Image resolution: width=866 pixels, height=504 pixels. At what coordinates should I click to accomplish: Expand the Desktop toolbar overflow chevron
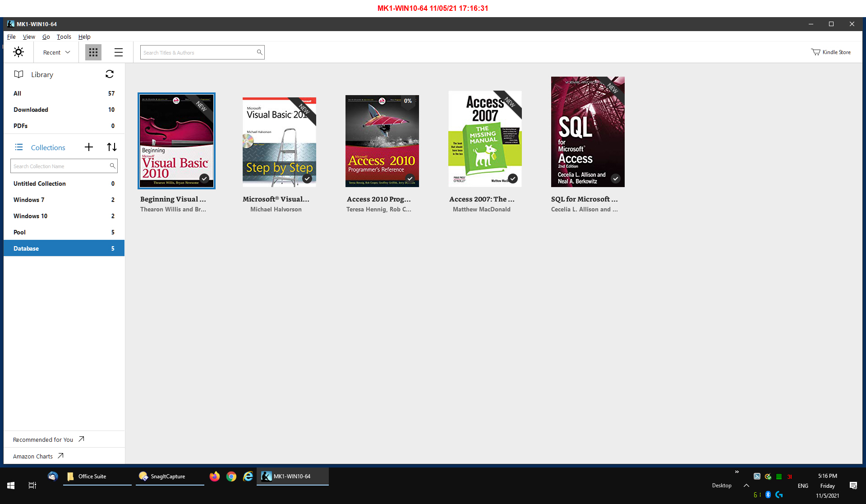pos(737,472)
